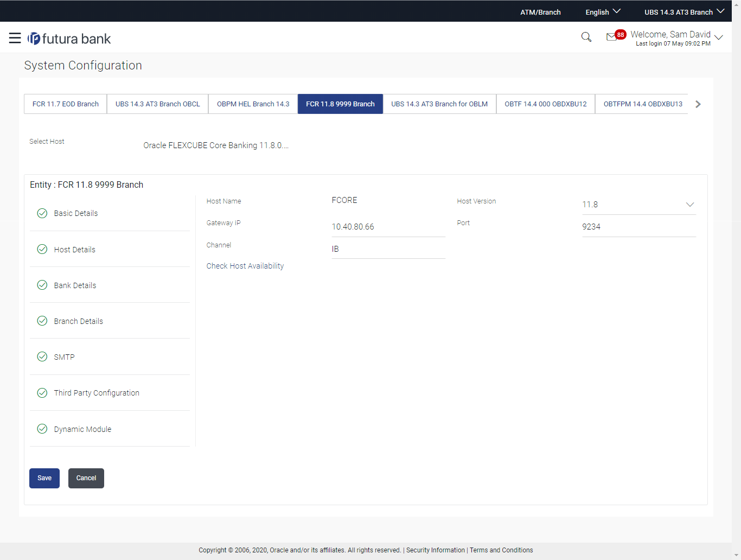Viewport: 741px width, 560px height.
Task: Switch to OBPM HEL Branch 14.3 tab
Action: tap(253, 104)
